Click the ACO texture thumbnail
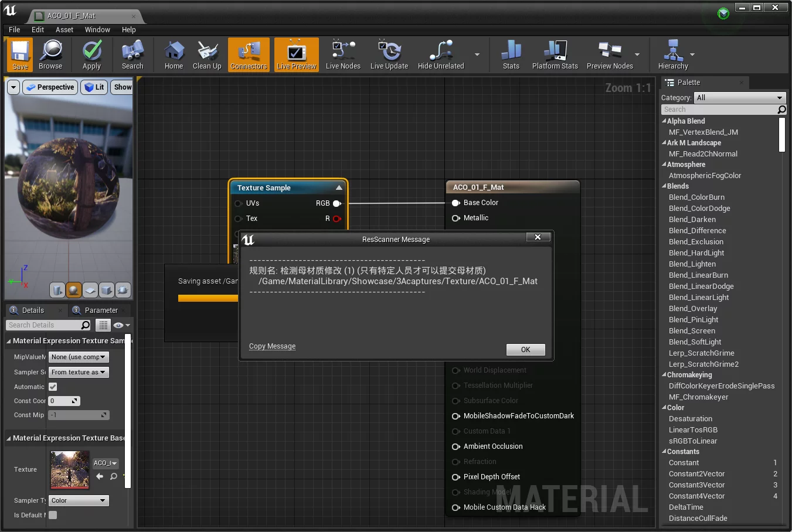 70,469
